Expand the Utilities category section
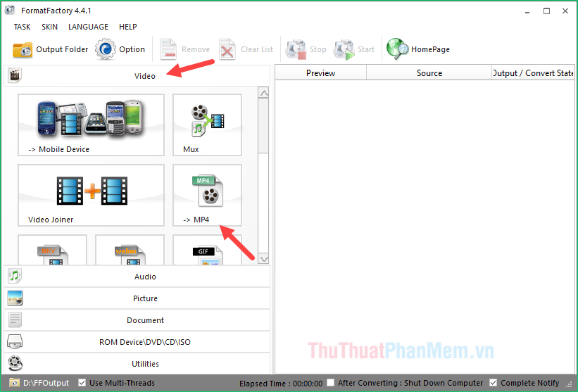 tap(137, 363)
